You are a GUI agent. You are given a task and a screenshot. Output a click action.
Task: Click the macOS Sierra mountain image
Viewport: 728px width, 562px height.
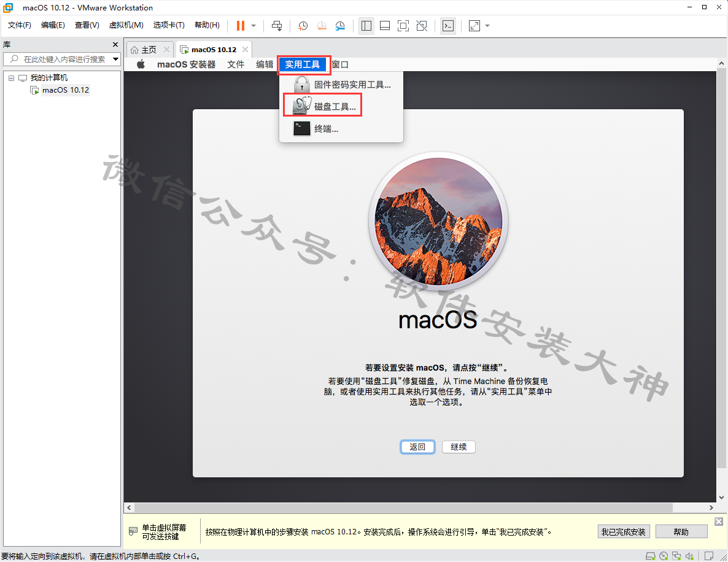[438, 221]
